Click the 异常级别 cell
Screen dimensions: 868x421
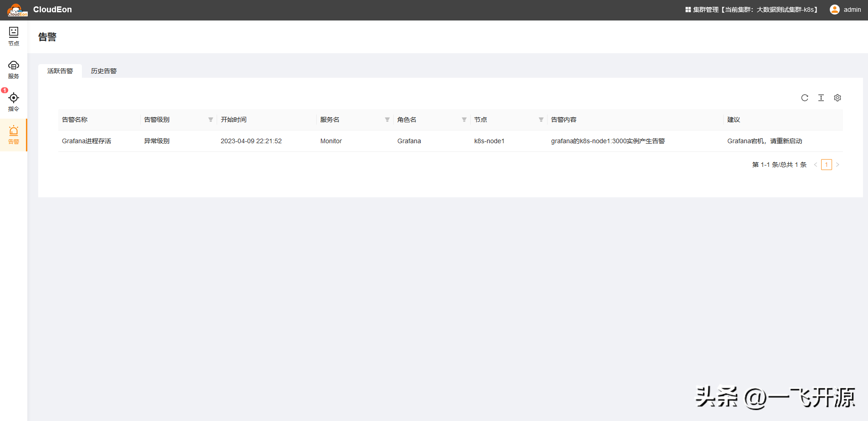[157, 141]
